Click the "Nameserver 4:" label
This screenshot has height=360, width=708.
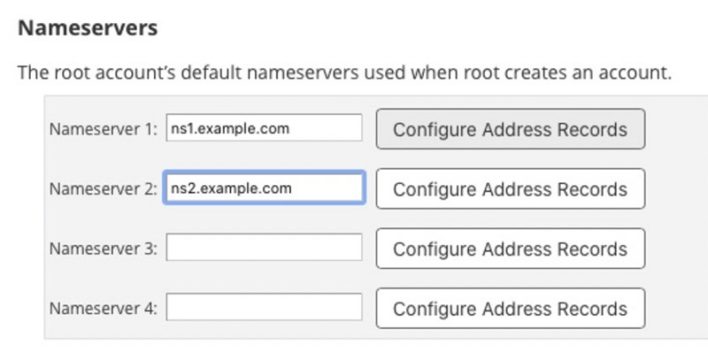(x=103, y=309)
